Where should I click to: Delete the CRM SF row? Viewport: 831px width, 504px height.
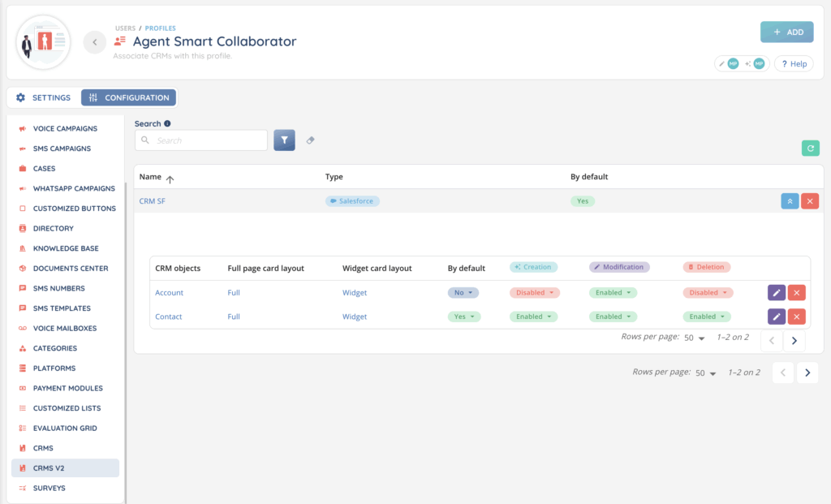(x=810, y=201)
